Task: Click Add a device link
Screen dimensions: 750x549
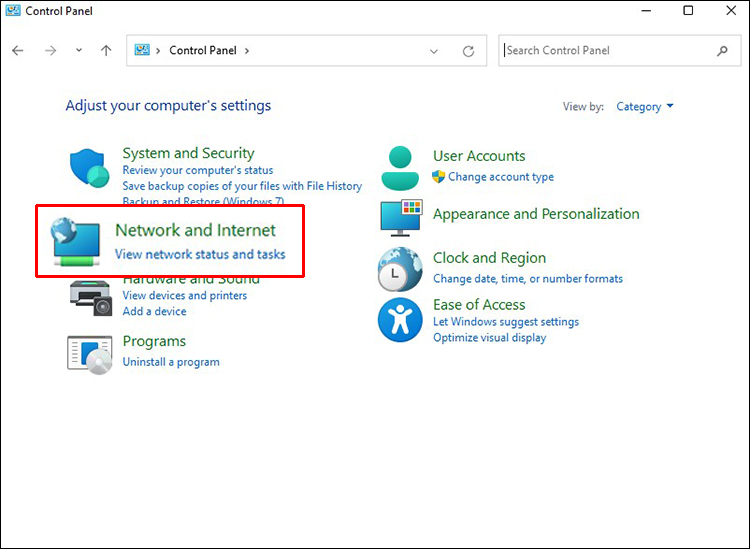Action: coord(154,311)
